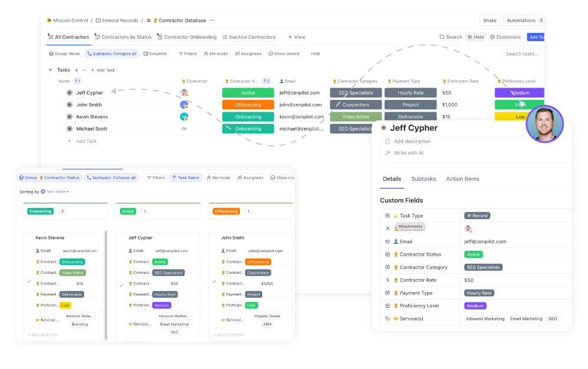Open the Search tool in toolbar
The width and height of the screenshot is (588, 369).
pos(450,36)
